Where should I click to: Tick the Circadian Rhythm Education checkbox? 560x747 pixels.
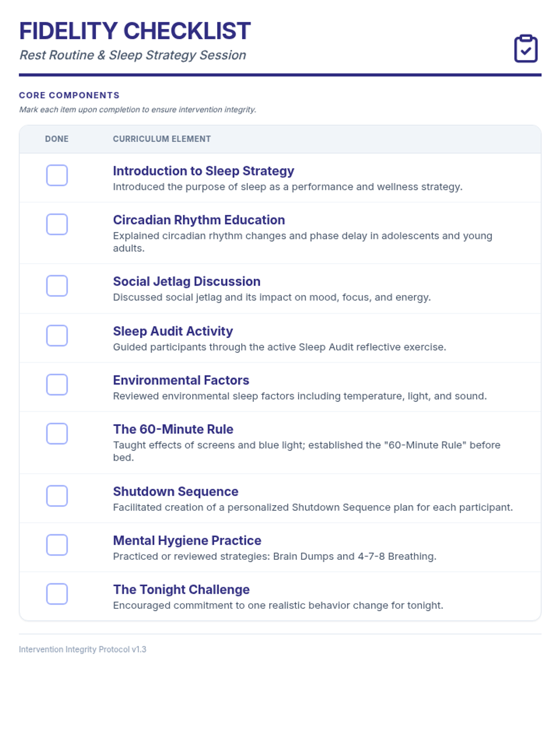pos(57,224)
